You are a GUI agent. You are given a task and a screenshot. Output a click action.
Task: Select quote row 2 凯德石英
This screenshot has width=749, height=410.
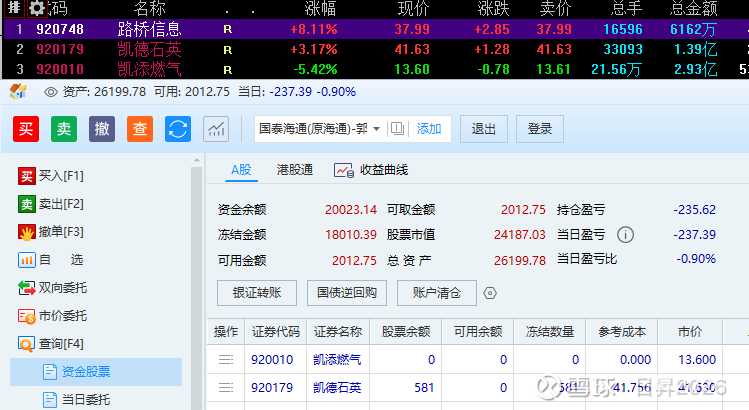pyautogui.click(x=375, y=49)
